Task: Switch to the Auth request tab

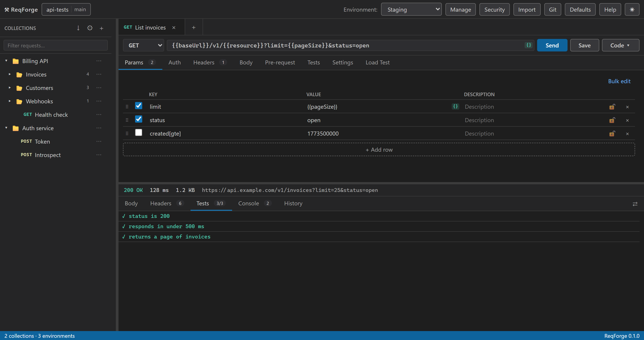Action: tap(174, 62)
